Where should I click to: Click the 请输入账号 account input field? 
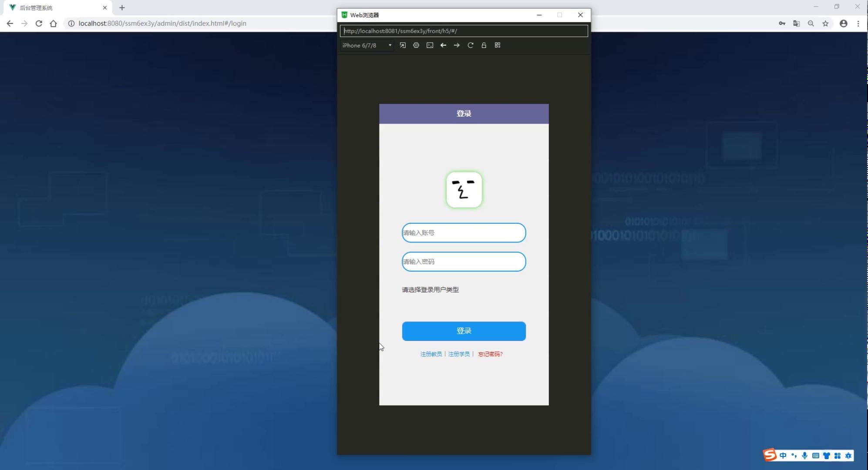tap(464, 233)
